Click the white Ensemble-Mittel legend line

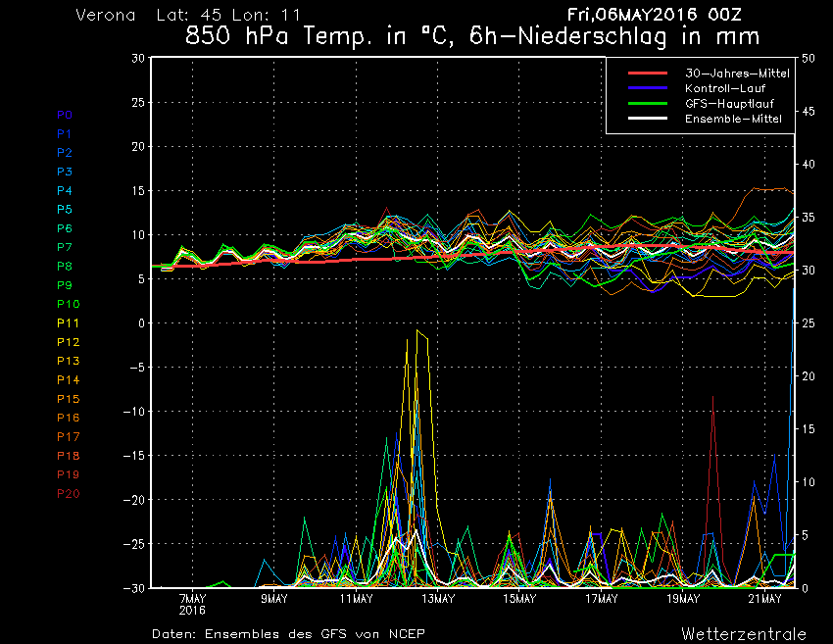[648, 118]
